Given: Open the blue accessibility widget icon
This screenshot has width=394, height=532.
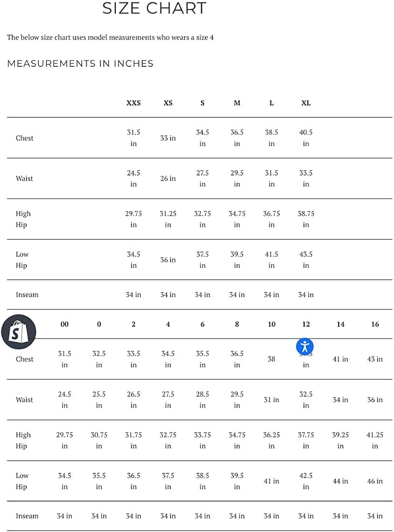Looking at the screenshot, I should coord(305,346).
